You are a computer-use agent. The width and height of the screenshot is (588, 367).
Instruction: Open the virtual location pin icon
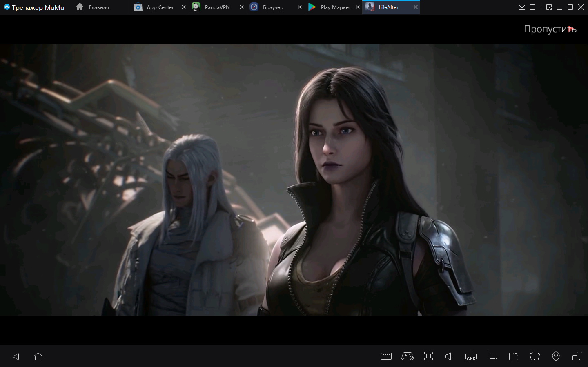click(x=556, y=356)
